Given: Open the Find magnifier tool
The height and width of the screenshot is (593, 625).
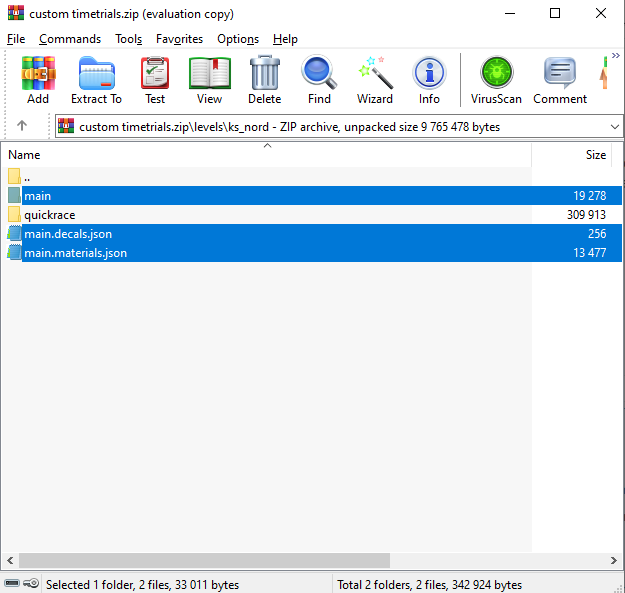Looking at the screenshot, I should (x=319, y=80).
